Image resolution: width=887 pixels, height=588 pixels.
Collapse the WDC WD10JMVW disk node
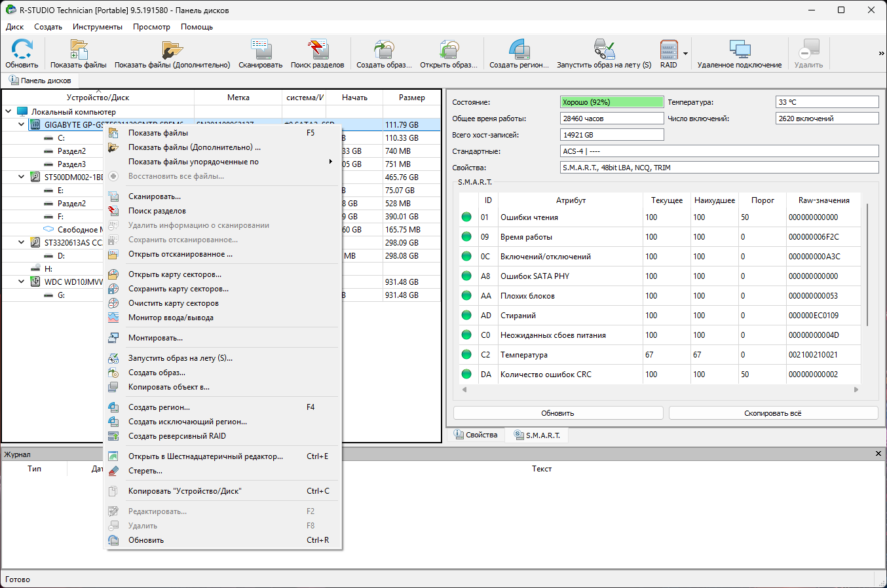[x=22, y=282]
